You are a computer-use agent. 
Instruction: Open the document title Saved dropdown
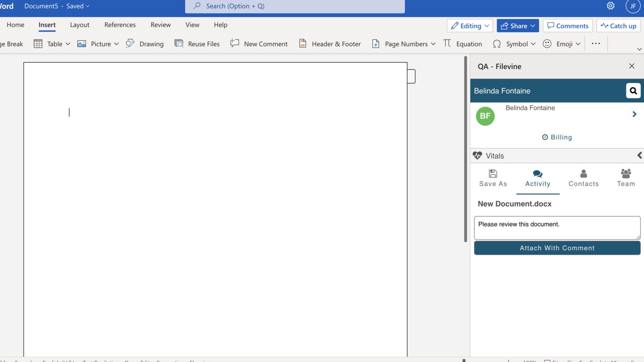(78, 6)
